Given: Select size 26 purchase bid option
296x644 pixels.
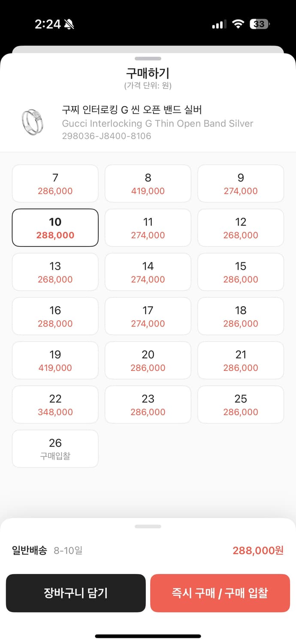Looking at the screenshot, I should [x=55, y=449].
